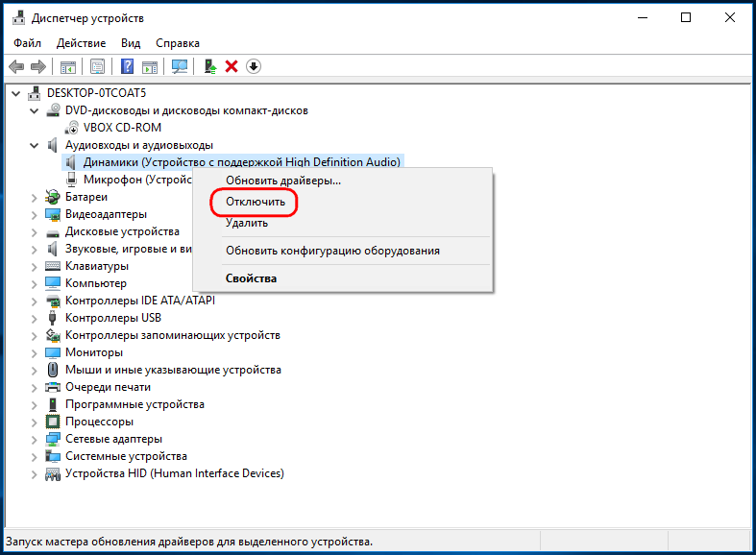Click the DESKTOP-0TCOAT5 computer icon
756x555 pixels.
point(34,93)
